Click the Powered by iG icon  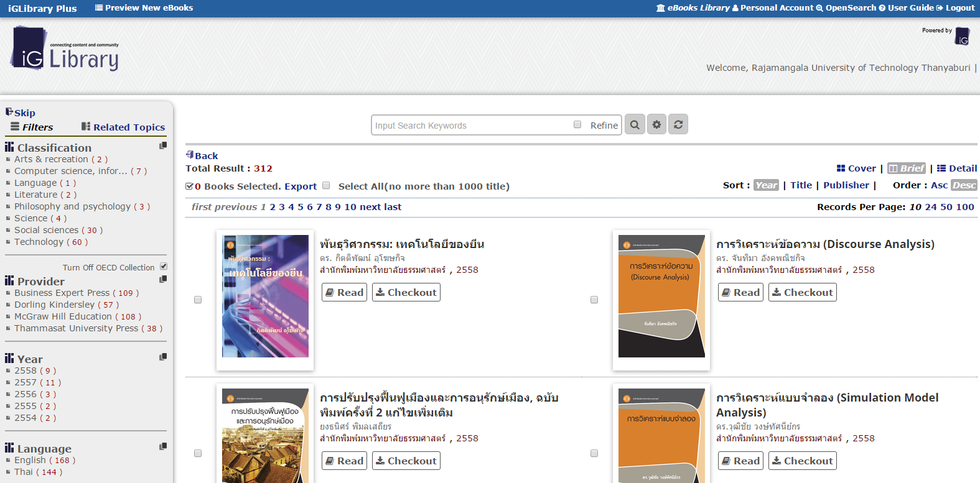(962, 36)
